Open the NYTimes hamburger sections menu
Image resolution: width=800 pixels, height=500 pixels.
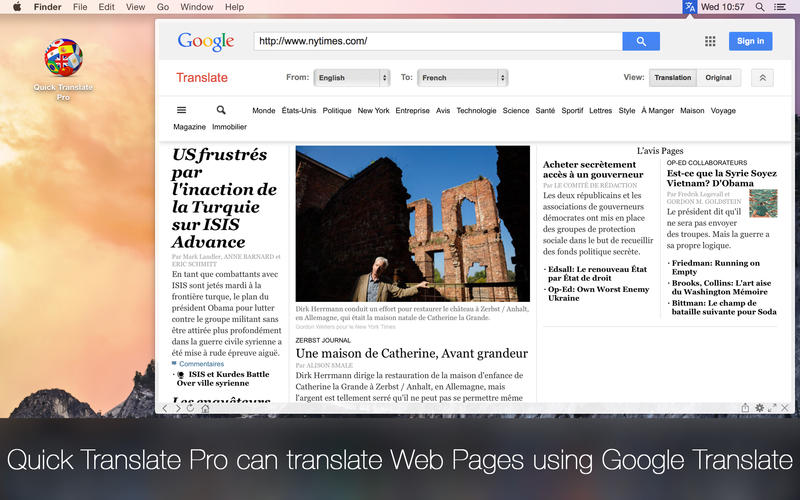tap(181, 110)
